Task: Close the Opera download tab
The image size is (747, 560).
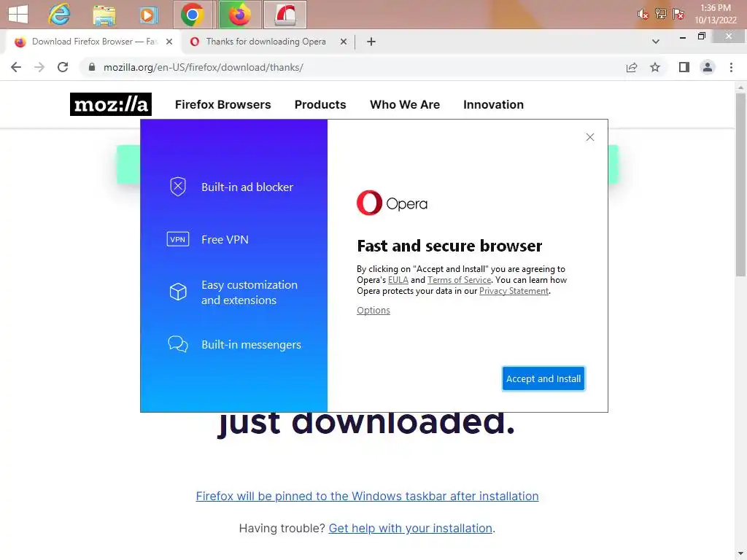Action: click(344, 42)
